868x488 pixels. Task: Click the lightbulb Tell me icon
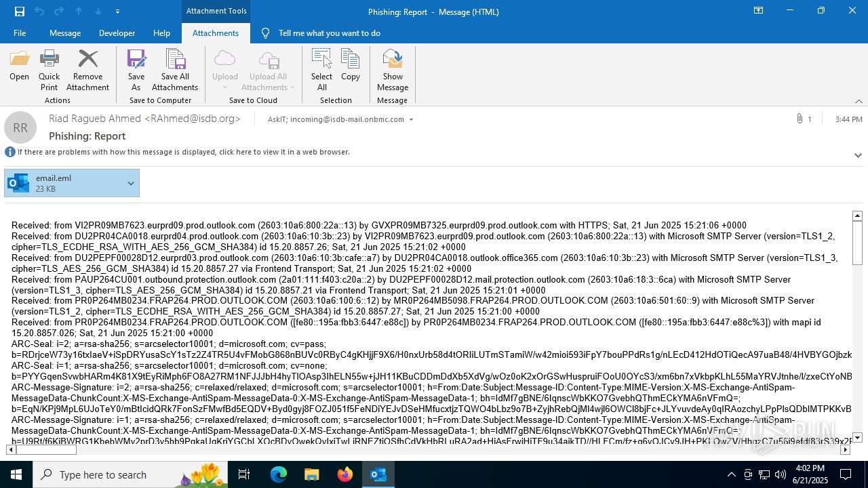point(265,33)
